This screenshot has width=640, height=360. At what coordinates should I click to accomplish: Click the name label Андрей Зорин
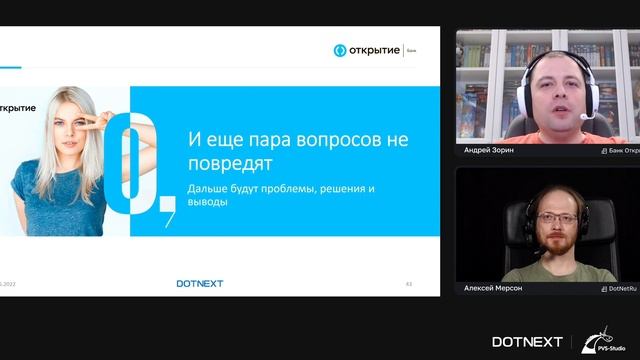pyautogui.click(x=489, y=150)
